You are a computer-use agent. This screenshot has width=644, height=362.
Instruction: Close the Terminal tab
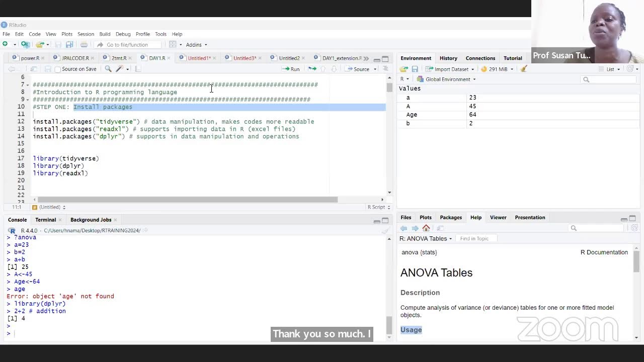(60, 220)
